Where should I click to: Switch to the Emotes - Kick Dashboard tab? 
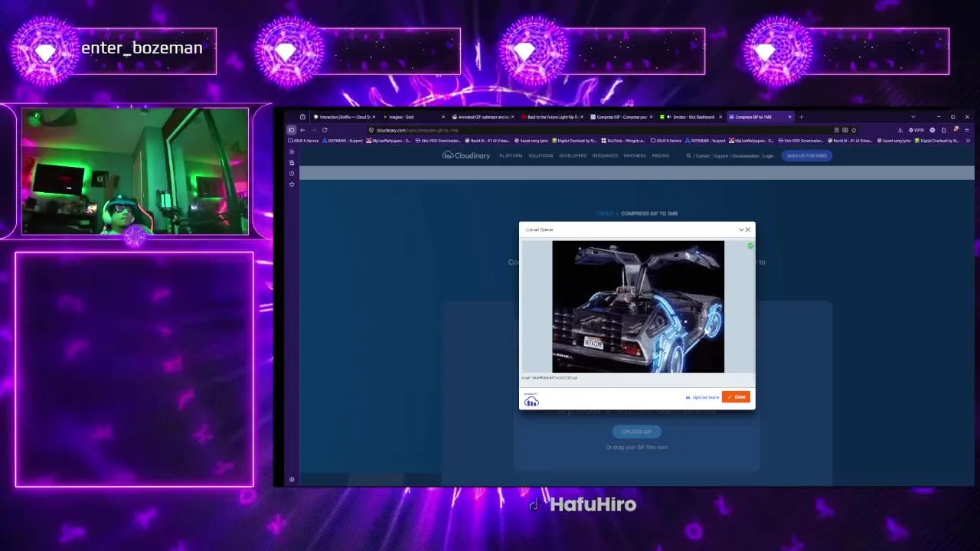tap(692, 117)
